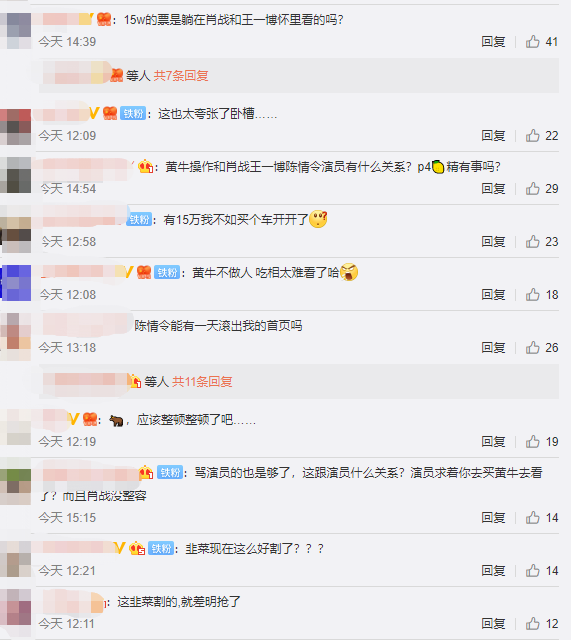Screen dimensions: 571x640
Task: Thumbs-up the 12:21 comment
Action: click(x=533, y=571)
